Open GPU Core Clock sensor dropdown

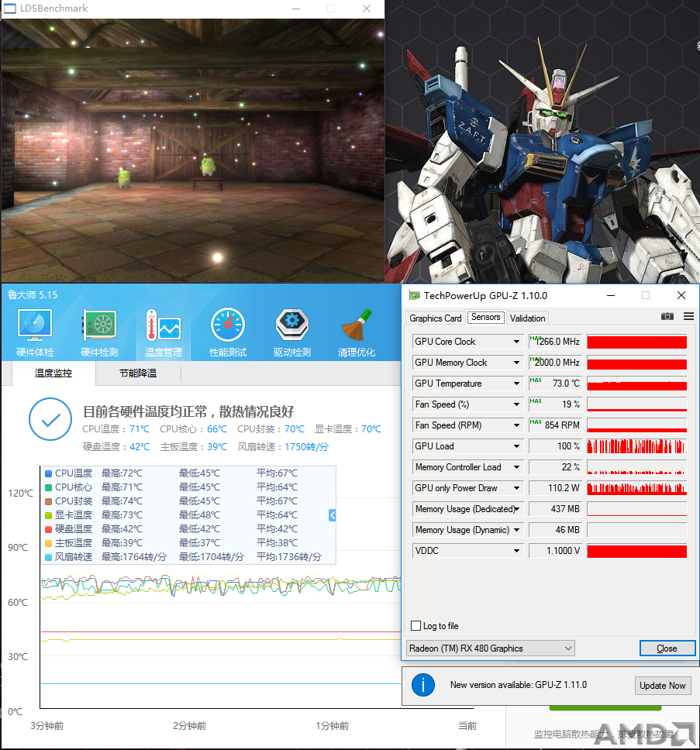point(516,342)
